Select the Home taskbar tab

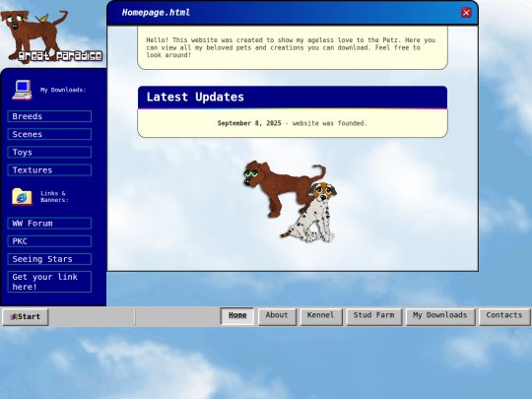[x=237, y=316]
